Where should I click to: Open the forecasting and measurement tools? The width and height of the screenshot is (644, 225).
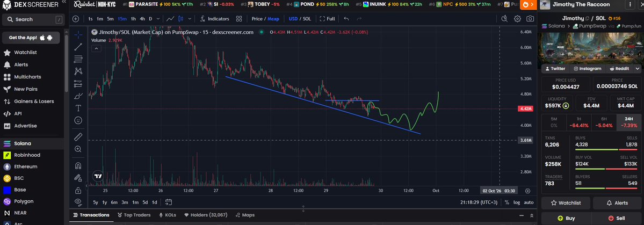pos(78,84)
